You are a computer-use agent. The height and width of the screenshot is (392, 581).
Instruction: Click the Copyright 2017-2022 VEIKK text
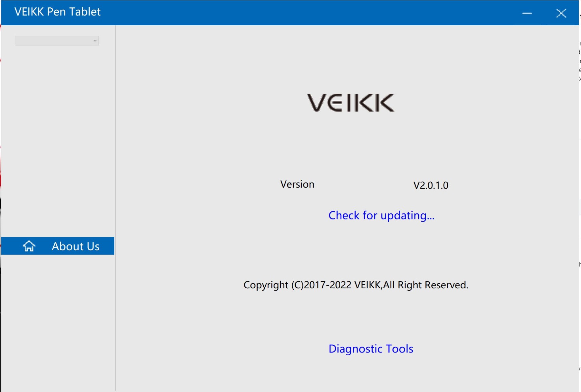(356, 285)
